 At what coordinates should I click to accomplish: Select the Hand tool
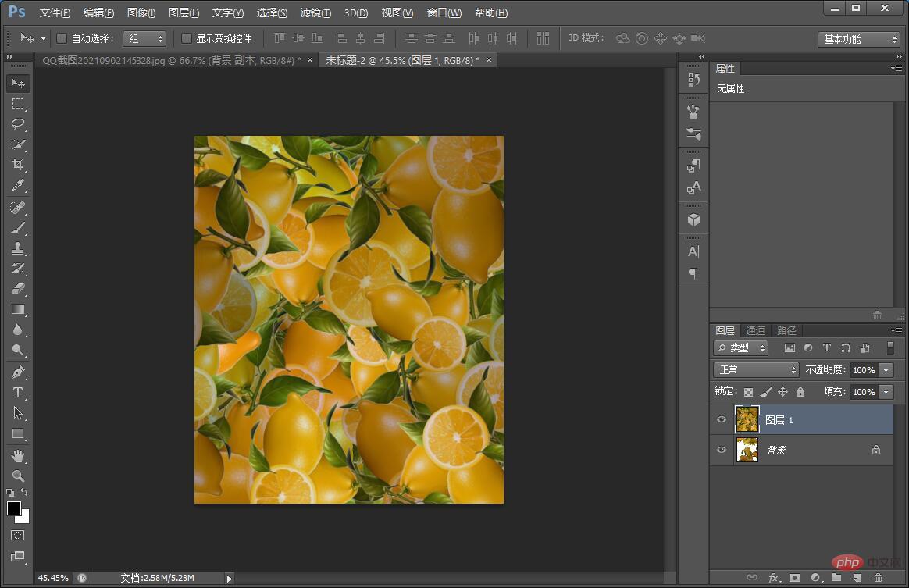pyautogui.click(x=18, y=455)
